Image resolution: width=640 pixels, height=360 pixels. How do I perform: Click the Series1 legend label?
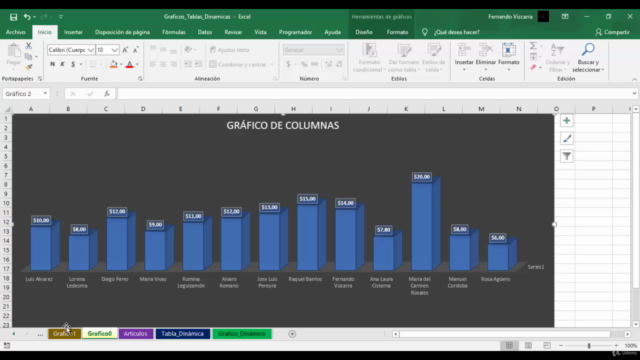coord(536,267)
